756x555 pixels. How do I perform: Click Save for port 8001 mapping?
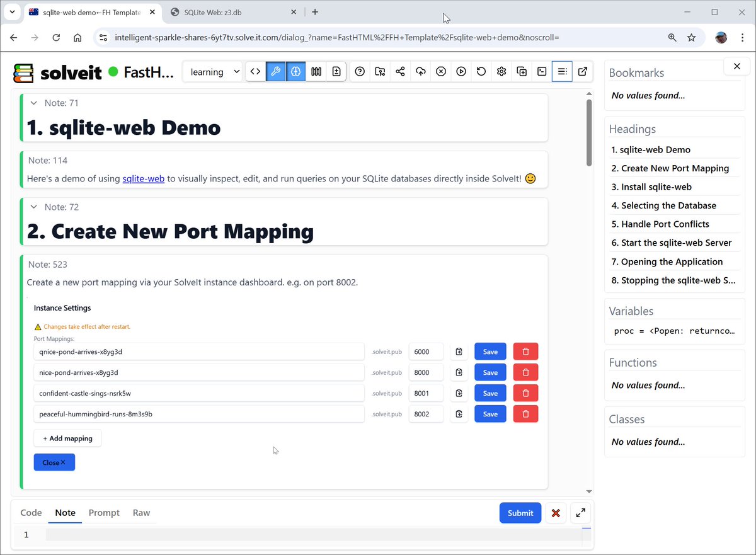point(490,393)
